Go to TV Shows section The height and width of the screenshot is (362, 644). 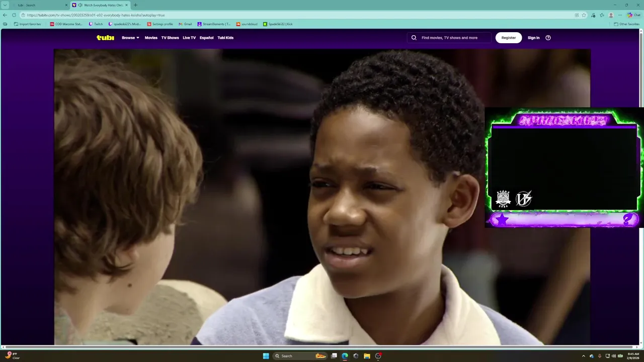click(170, 38)
